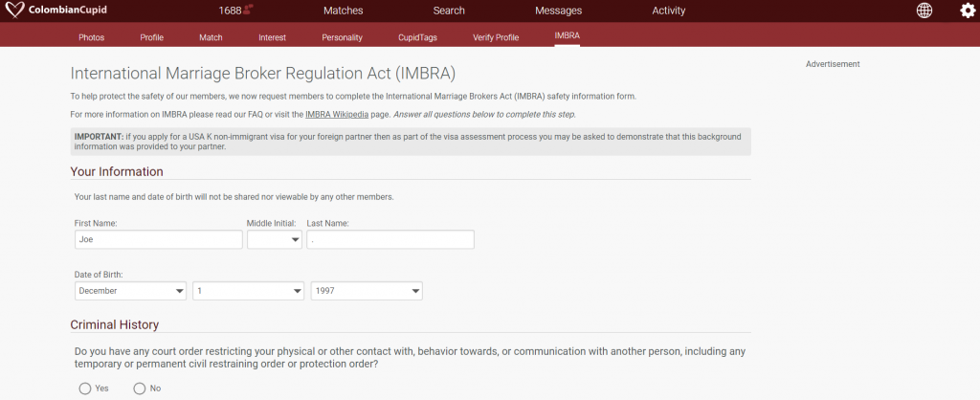Click the Your Information section heading
This screenshot has height=400, width=980.
point(117,172)
